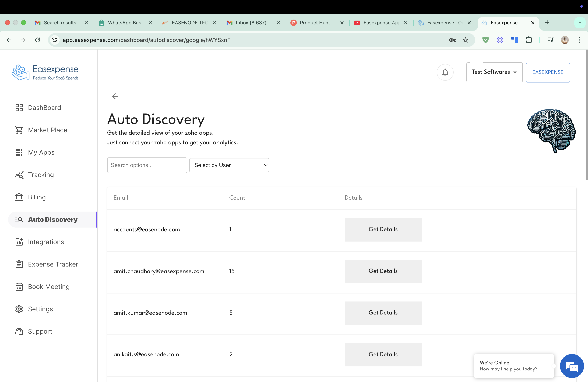
Task: Get Details for amit.kumar@easenode.com
Action: (x=383, y=313)
